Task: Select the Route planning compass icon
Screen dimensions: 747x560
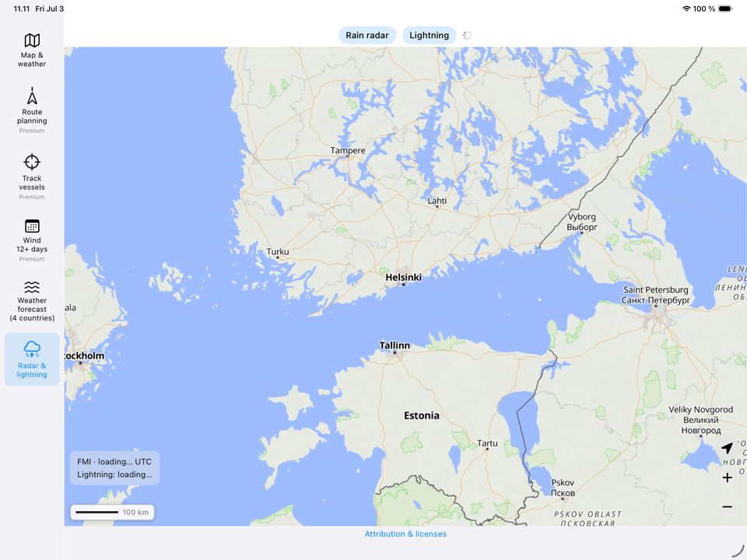Action: coord(32,96)
